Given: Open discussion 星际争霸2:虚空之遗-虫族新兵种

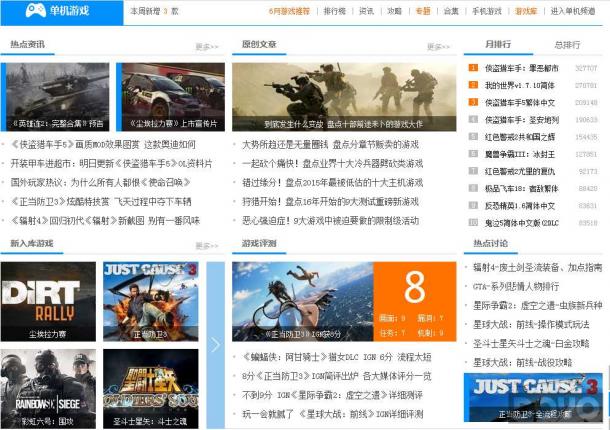Looking at the screenshot, I should tap(537, 305).
